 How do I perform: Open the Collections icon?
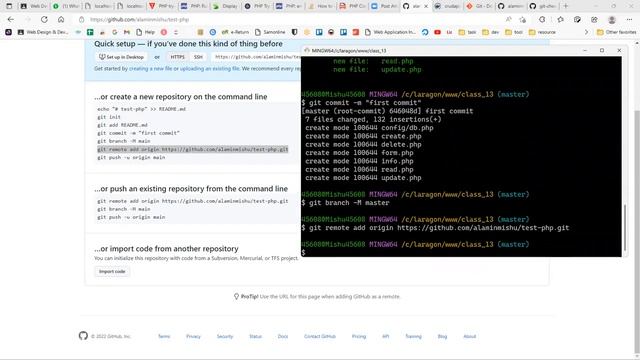[x=577, y=20]
